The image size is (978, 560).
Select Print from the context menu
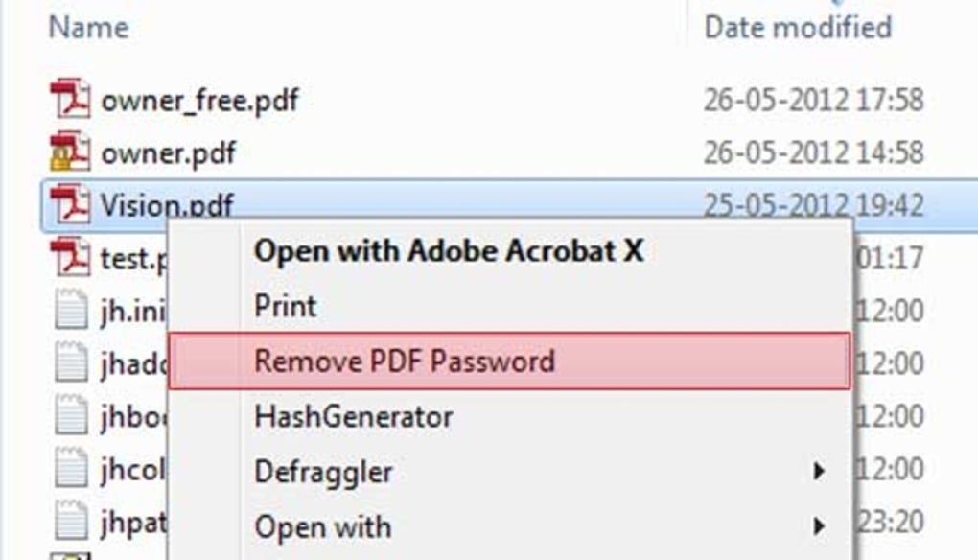(285, 307)
